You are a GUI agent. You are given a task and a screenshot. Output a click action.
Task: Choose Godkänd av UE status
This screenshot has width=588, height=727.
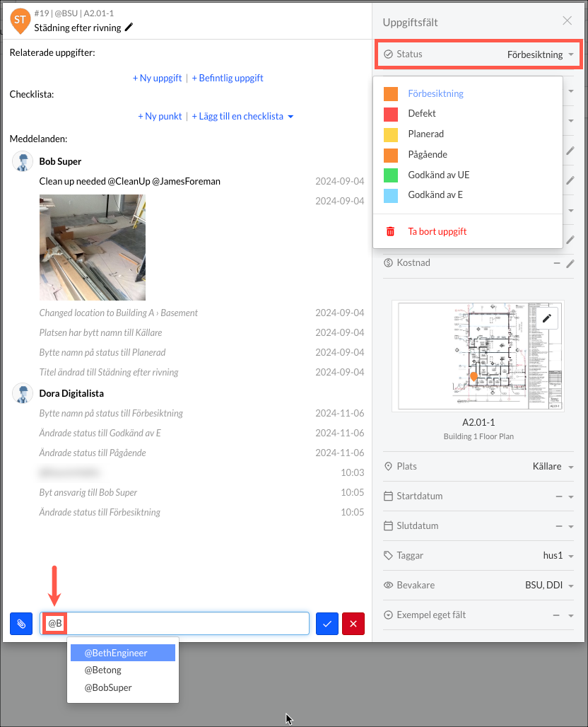438,175
